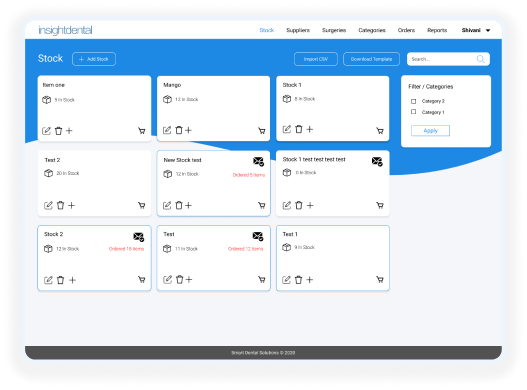The width and height of the screenshot is (527, 390).
Task: Click the search magnifier icon
Action: [481, 59]
